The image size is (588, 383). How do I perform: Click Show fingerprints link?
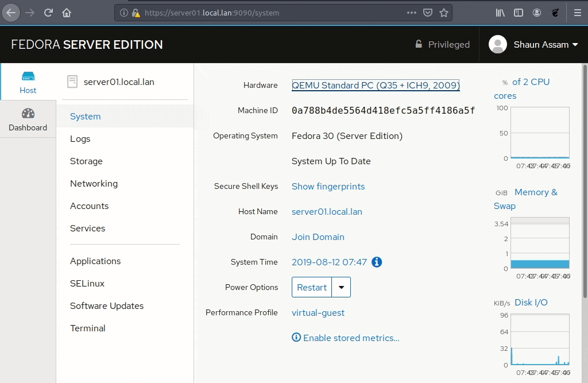tap(328, 186)
